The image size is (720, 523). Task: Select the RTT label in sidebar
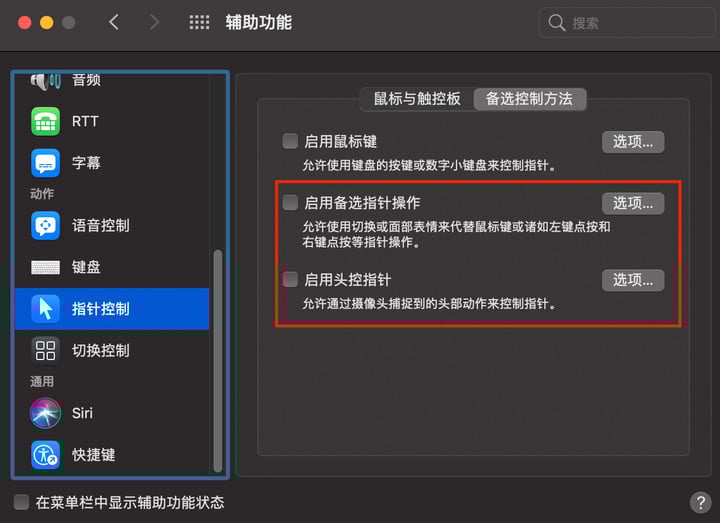point(85,121)
